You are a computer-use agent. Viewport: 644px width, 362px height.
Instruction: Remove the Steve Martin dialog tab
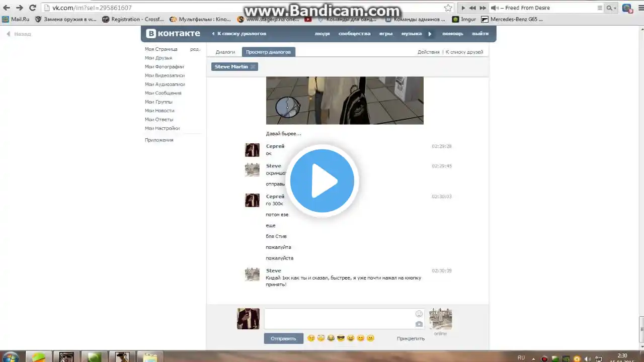253,67
